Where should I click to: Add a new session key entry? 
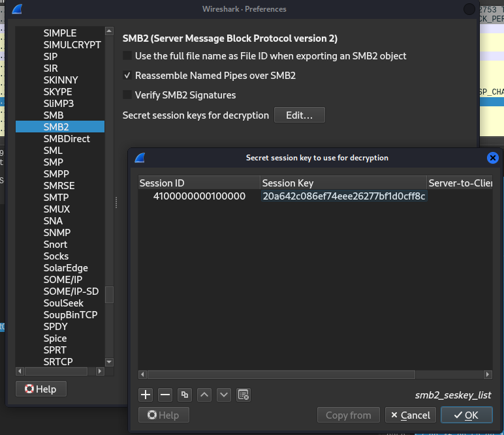146,395
